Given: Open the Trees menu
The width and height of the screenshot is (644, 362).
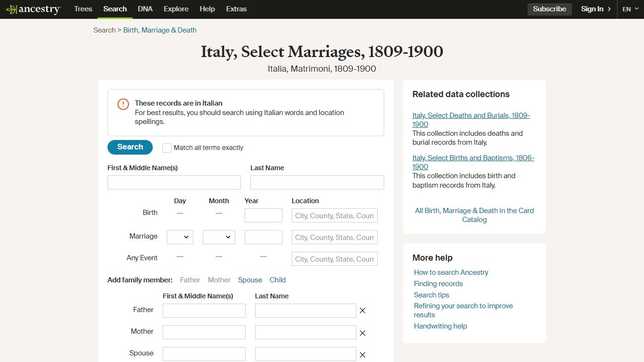Looking at the screenshot, I should point(83,9).
